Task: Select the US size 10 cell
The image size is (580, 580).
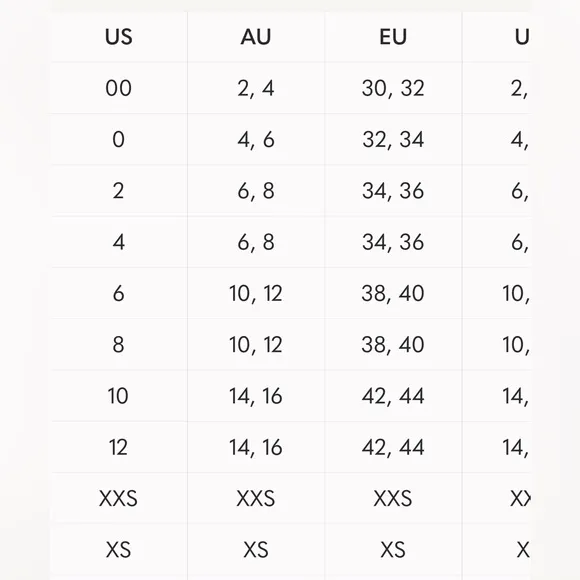Action: pyautogui.click(x=118, y=396)
